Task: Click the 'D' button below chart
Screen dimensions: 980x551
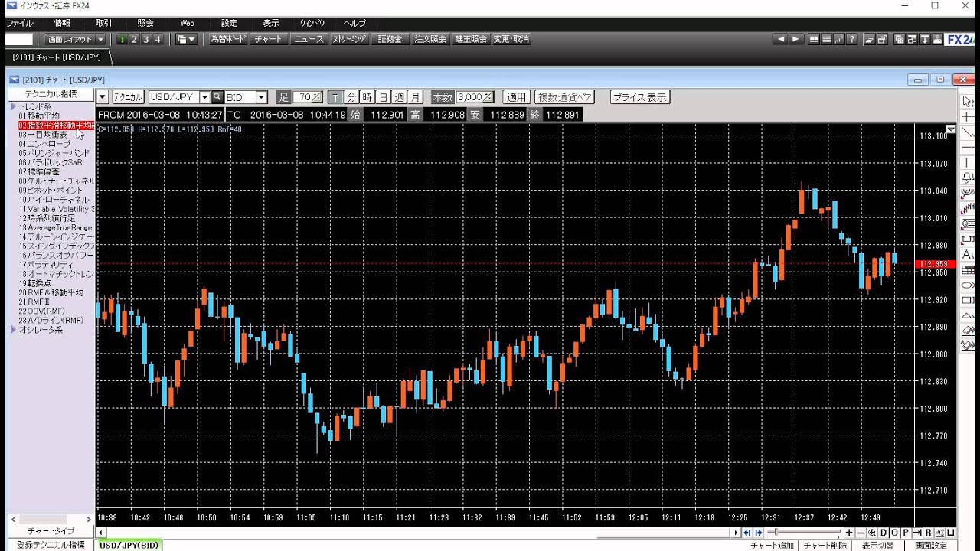Action: coord(884,533)
